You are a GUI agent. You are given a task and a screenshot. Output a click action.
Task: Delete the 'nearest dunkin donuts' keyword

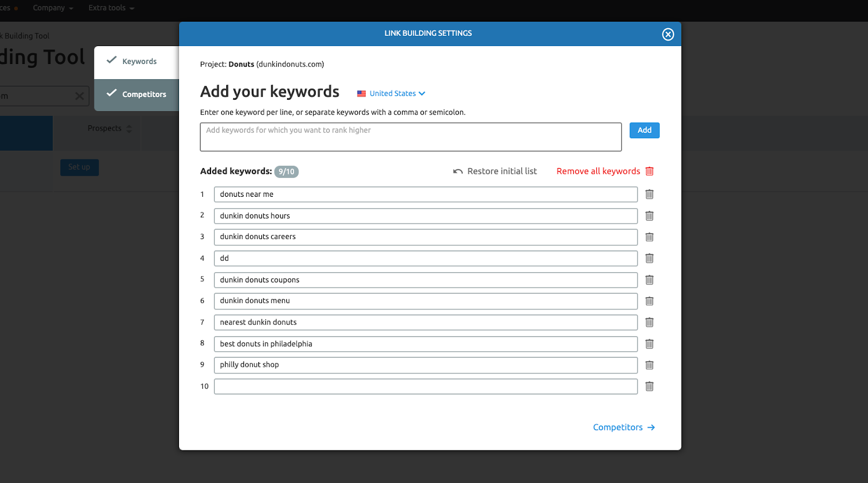(649, 322)
